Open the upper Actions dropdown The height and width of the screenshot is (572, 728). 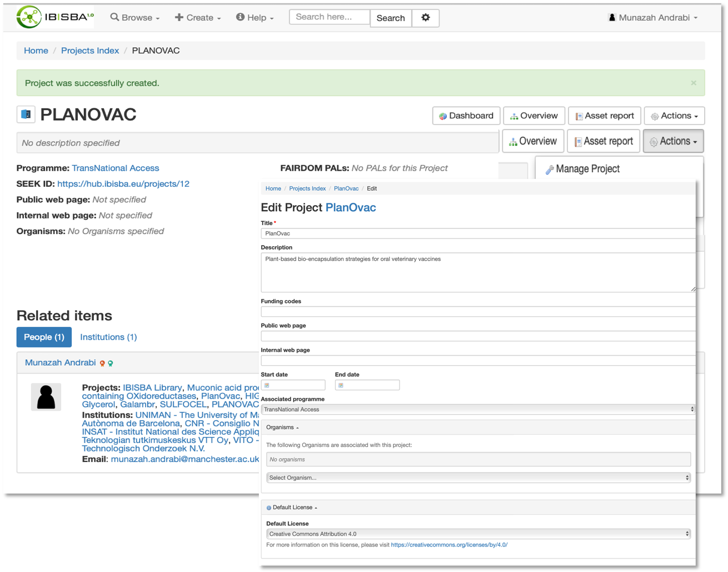(x=674, y=116)
